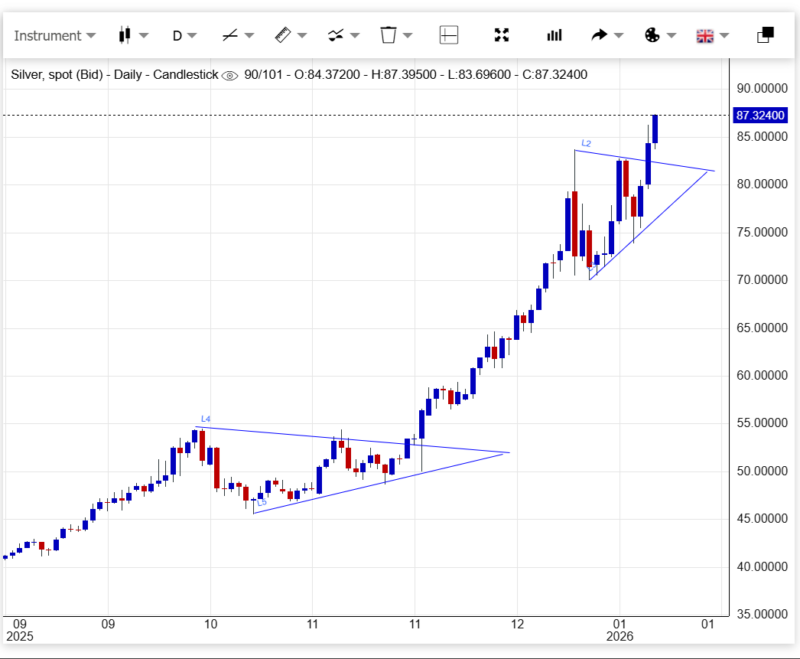Open the UK flag language selector
Viewport: 800px width, 659px height.
(x=705, y=35)
